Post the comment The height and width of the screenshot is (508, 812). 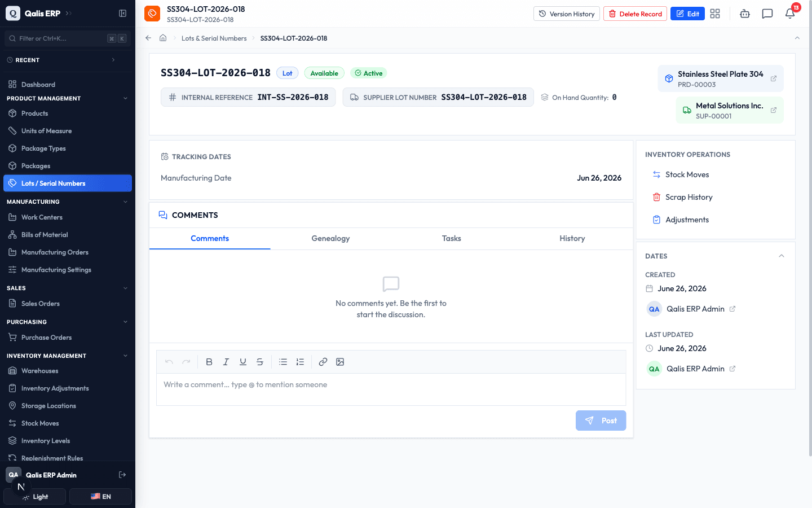tap(601, 421)
